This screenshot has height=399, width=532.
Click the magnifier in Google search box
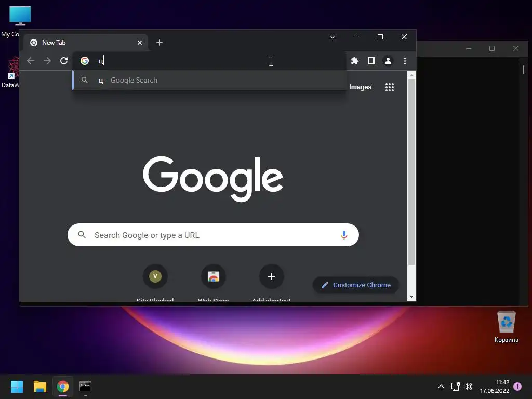(x=82, y=234)
